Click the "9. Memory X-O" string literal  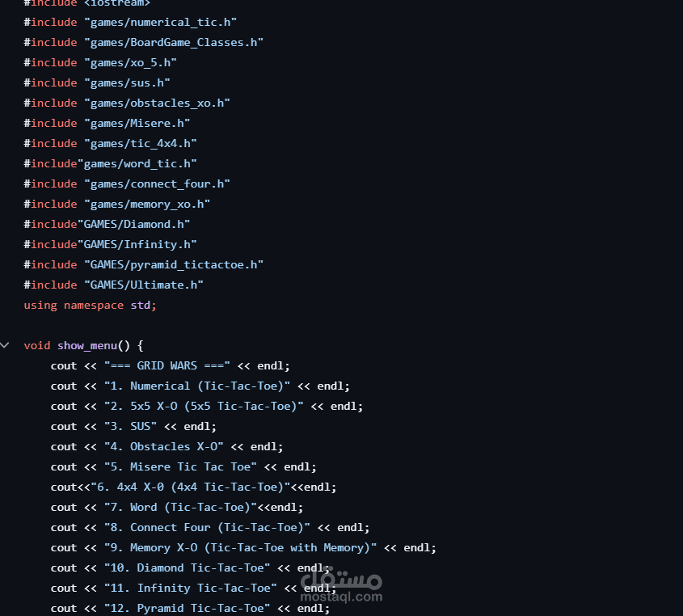click(x=240, y=547)
